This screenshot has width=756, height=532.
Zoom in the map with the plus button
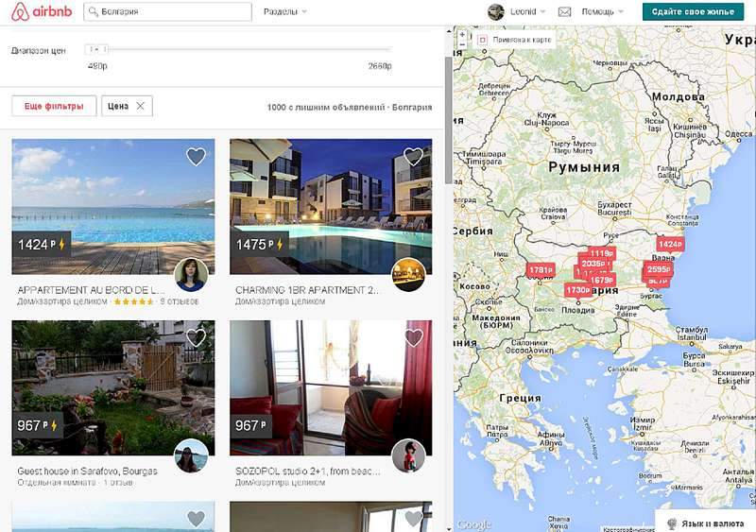(462, 35)
